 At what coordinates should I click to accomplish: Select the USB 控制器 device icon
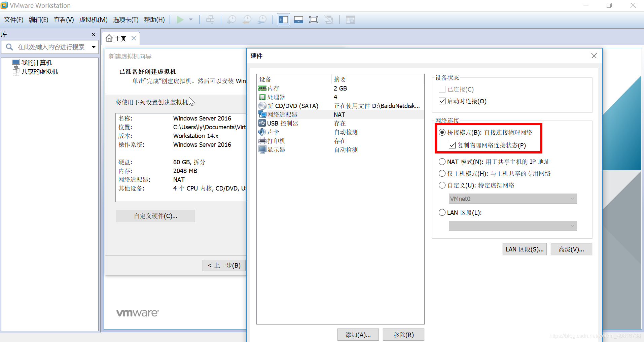[x=262, y=123]
